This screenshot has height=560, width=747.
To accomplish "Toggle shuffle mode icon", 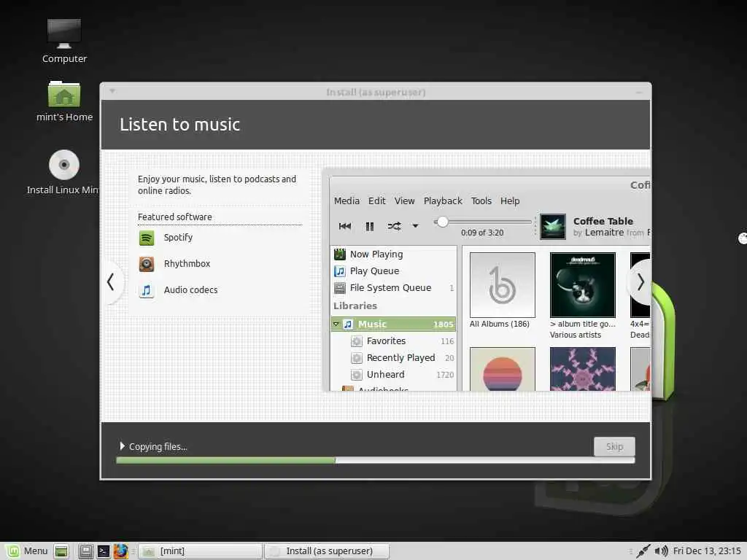I will [x=394, y=226].
